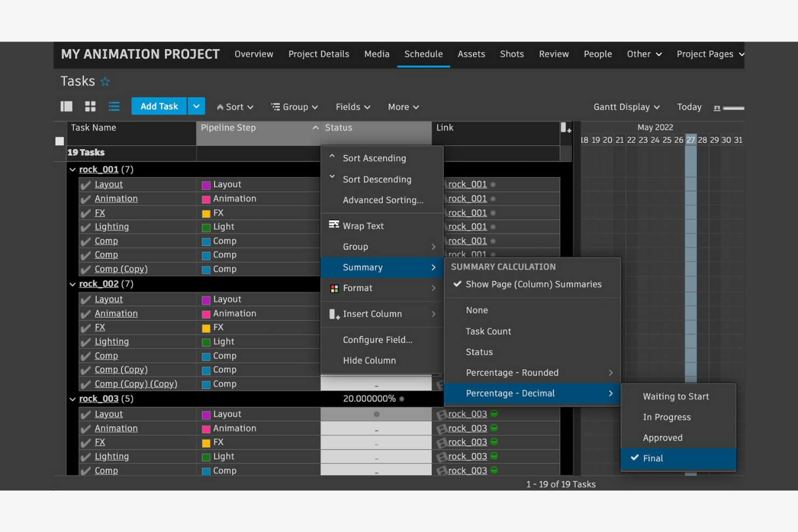Select the card grid view
This screenshot has height=532, width=798.
[x=90, y=106]
